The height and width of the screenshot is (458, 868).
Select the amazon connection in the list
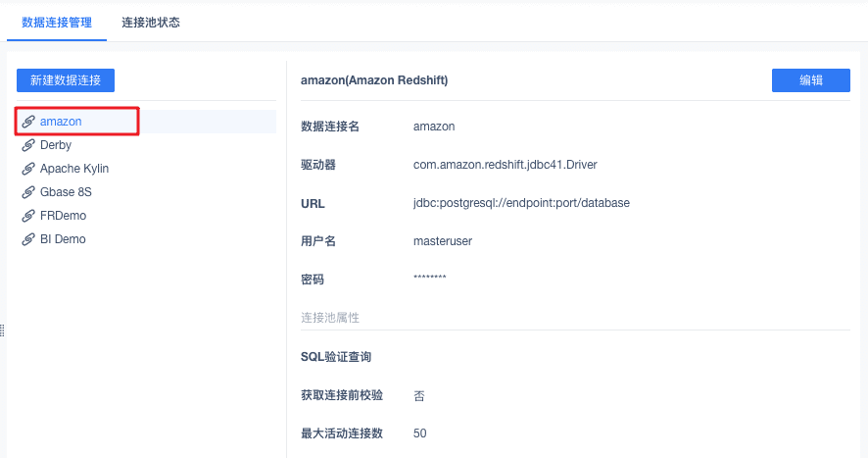146,122
